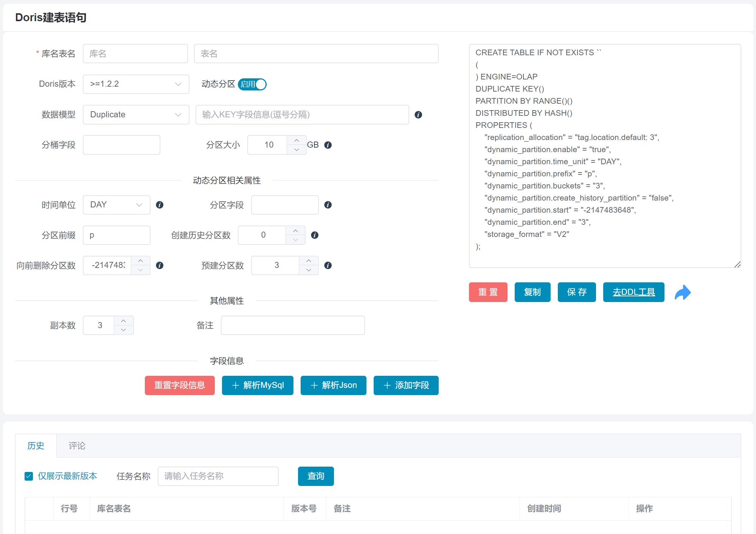
Task: Click inside the CREATE TABLE SQL textarea
Action: tap(605, 156)
